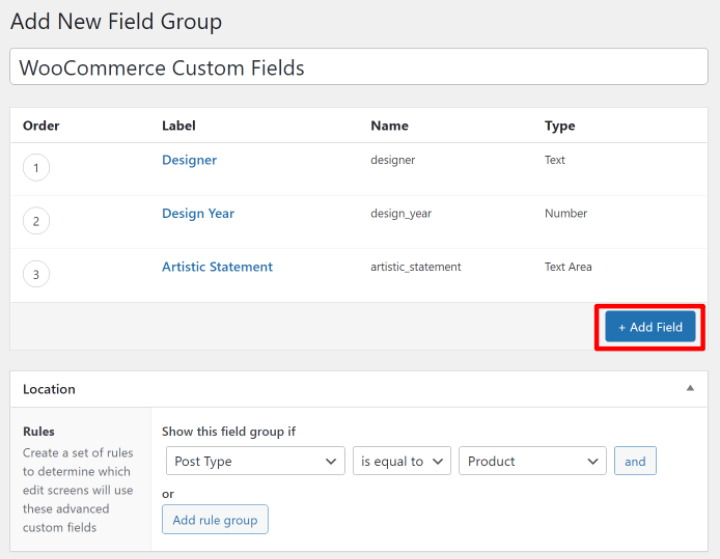Open the "is equal to" operator dropdown
Viewport: 720px width, 559px height.
tap(402, 461)
